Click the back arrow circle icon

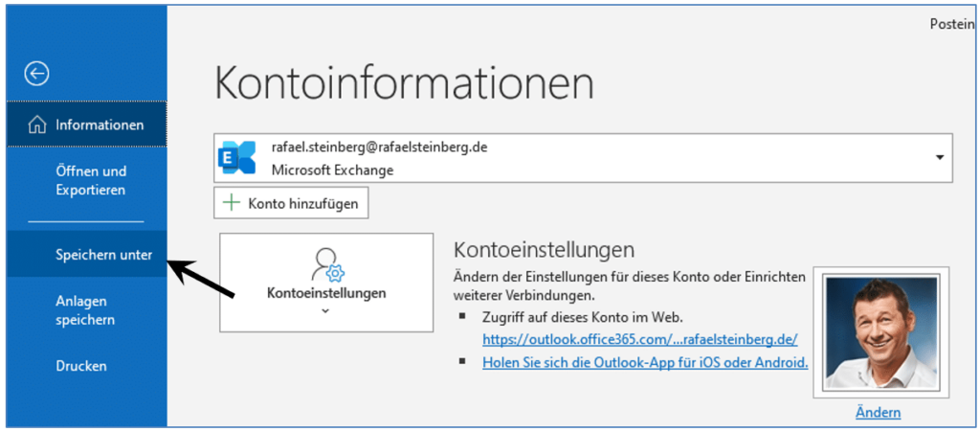click(x=36, y=74)
